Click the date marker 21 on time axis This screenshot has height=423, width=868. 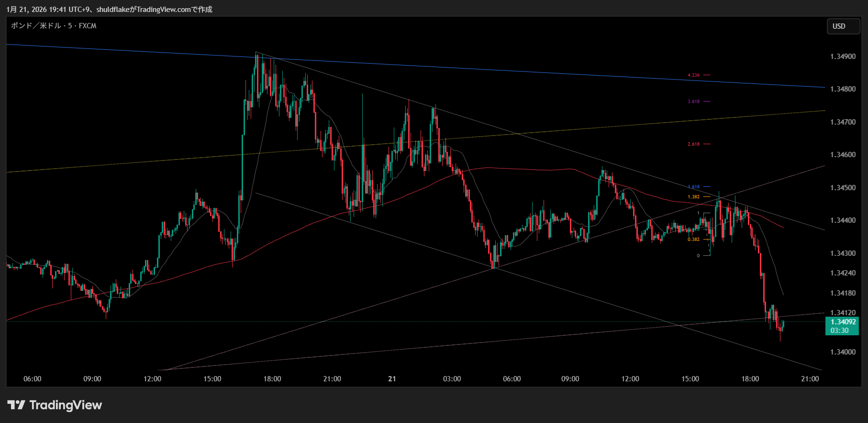(x=392, y=379)
